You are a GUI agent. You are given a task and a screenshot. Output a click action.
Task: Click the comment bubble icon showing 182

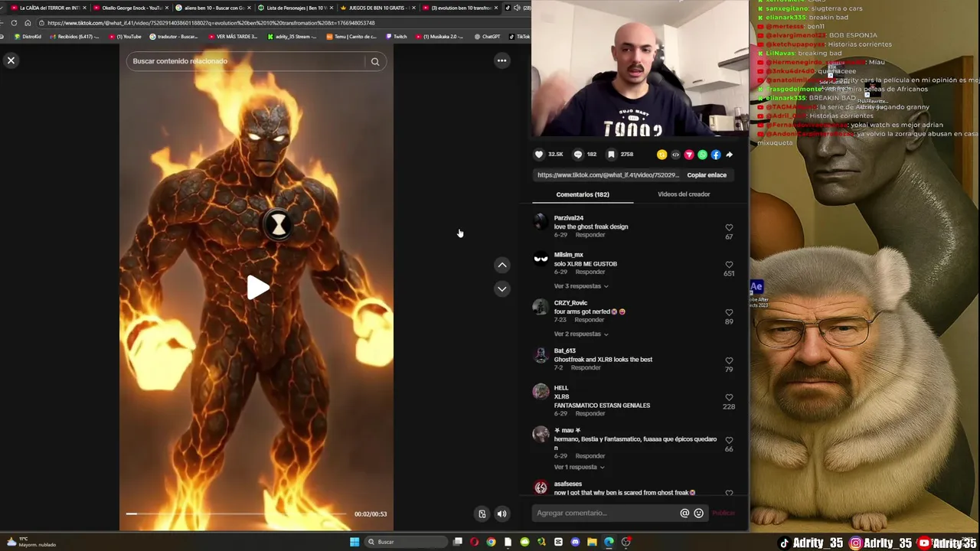[x=578, y=155]
